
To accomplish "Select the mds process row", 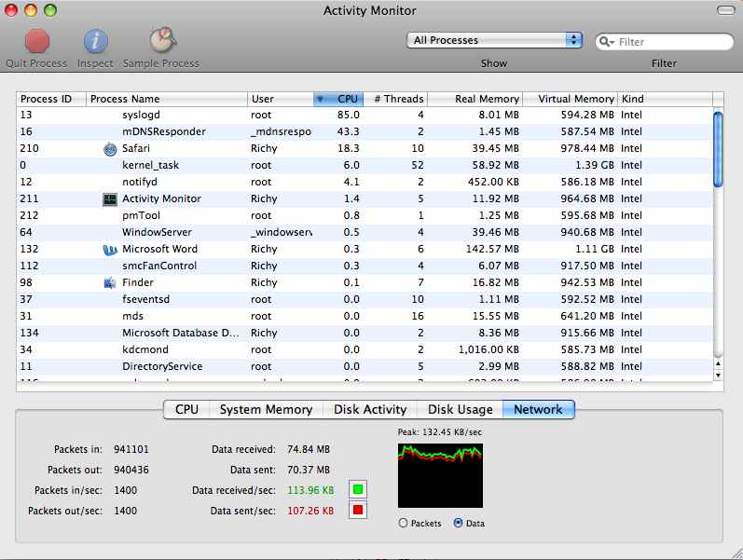I will click(x=365, y=317).
